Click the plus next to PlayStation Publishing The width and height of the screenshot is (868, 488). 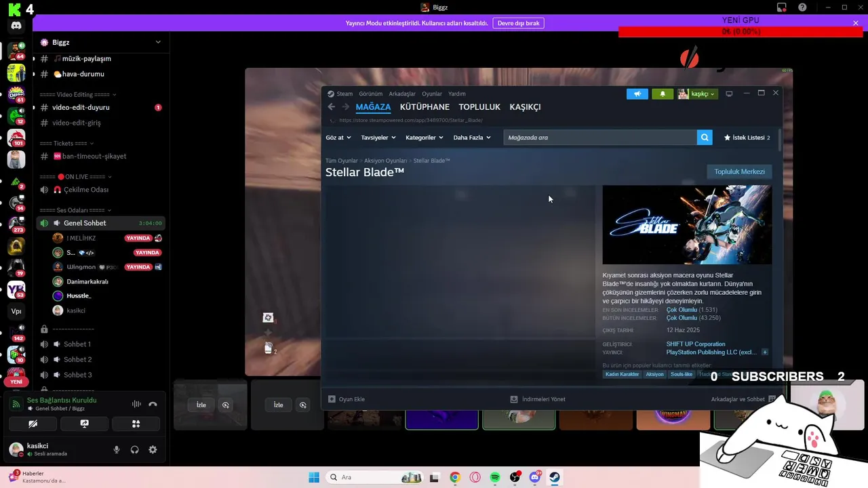click(765, 352)
